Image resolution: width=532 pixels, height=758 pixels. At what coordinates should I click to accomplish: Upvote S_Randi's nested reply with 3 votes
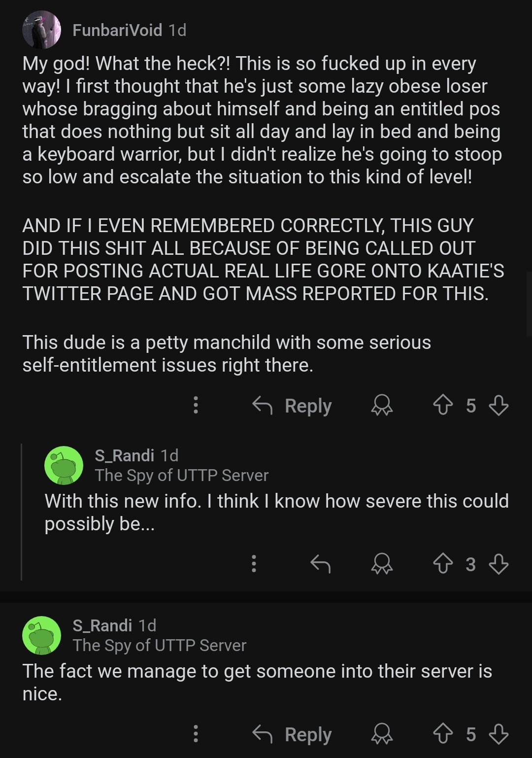(442, 564)
